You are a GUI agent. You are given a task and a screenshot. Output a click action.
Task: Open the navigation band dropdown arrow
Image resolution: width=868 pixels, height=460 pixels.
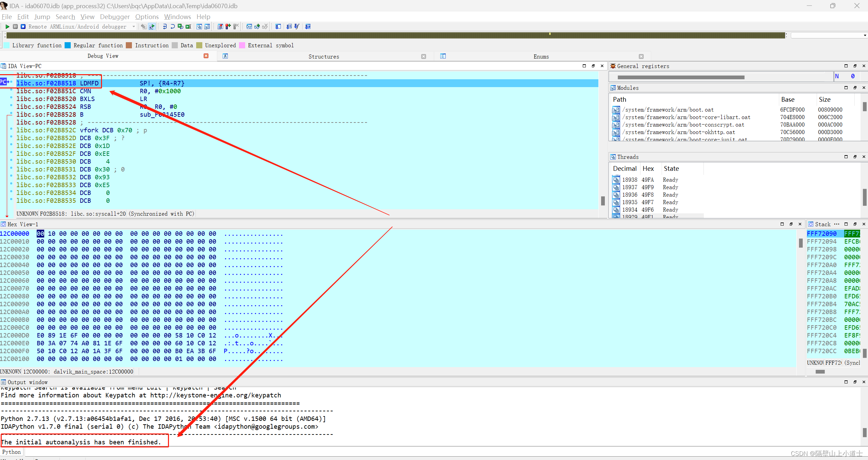tap(865, 35)
